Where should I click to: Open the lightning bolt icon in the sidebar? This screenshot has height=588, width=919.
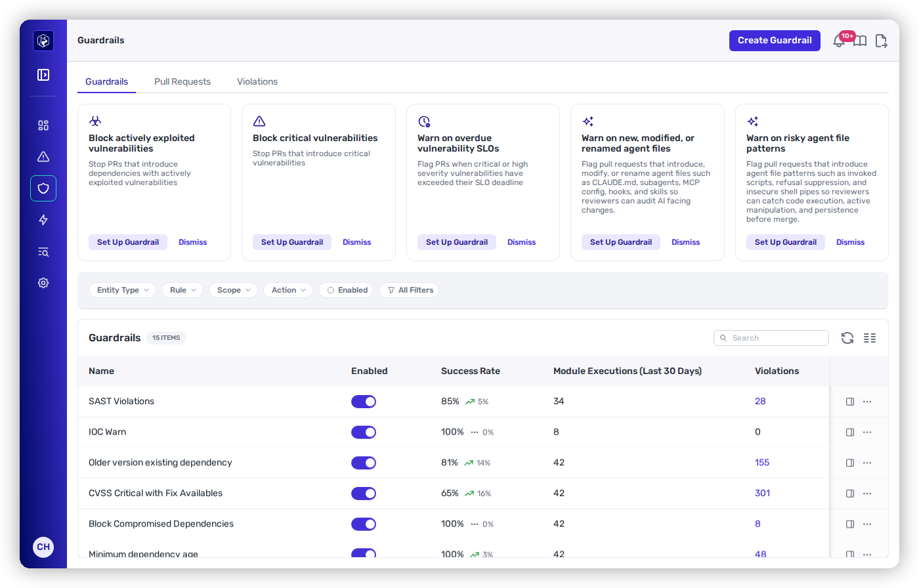point(43,220)
